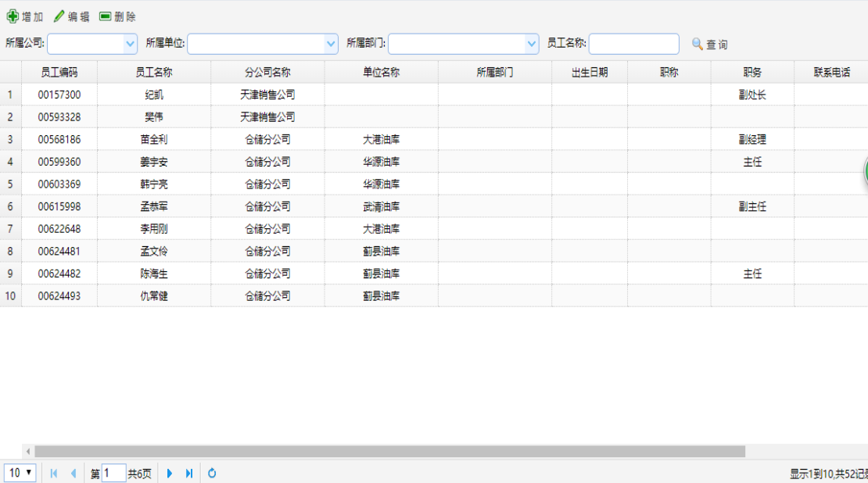Click 大港油库 in row 3
This screenshot has width=868, height=483.
382,139
